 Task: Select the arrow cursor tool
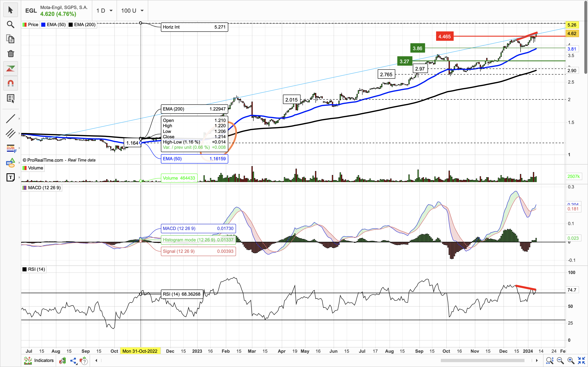(x=10, y=10)
